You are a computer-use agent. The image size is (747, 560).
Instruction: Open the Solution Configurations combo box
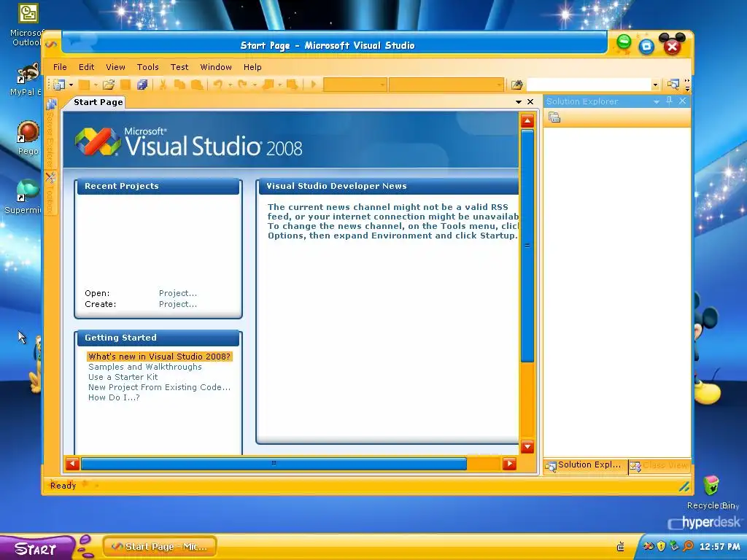tap(355, 85)
